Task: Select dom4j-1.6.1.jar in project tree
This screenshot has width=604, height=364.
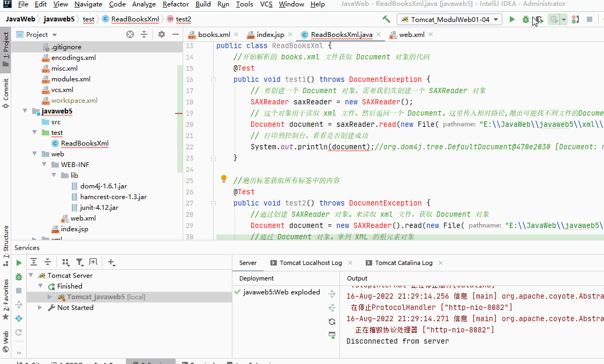Action: (103, 186)
